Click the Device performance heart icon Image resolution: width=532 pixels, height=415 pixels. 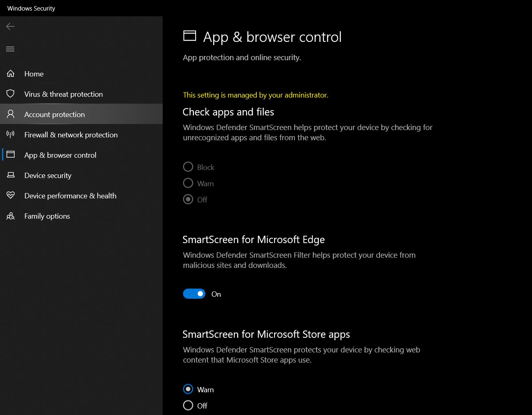pyautogui.click(x=11, y=196)
